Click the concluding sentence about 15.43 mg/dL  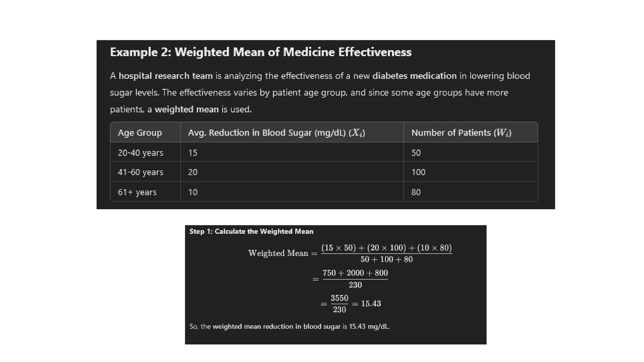289,326
